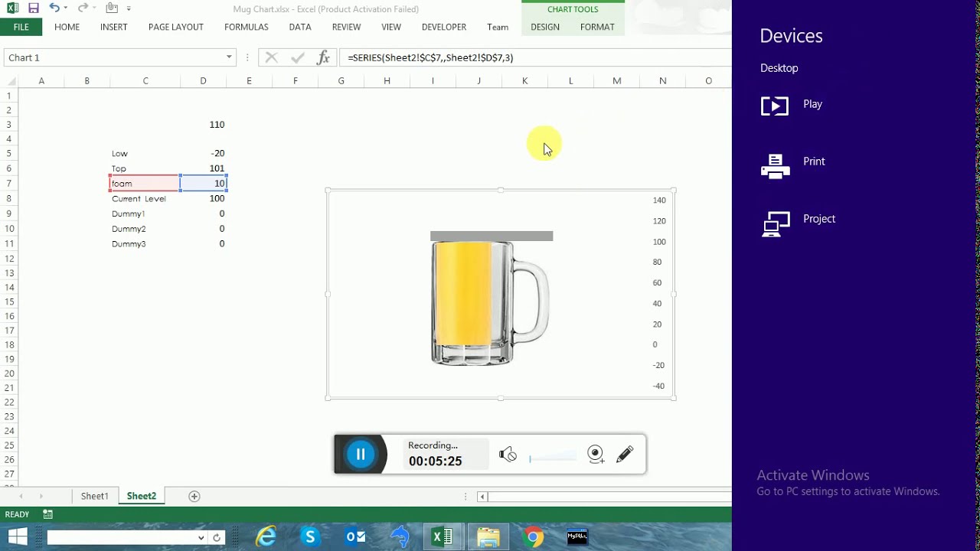980x551 pixels.
Task: Select the 'Dummy1' label cell
Action: click(145, 214)
